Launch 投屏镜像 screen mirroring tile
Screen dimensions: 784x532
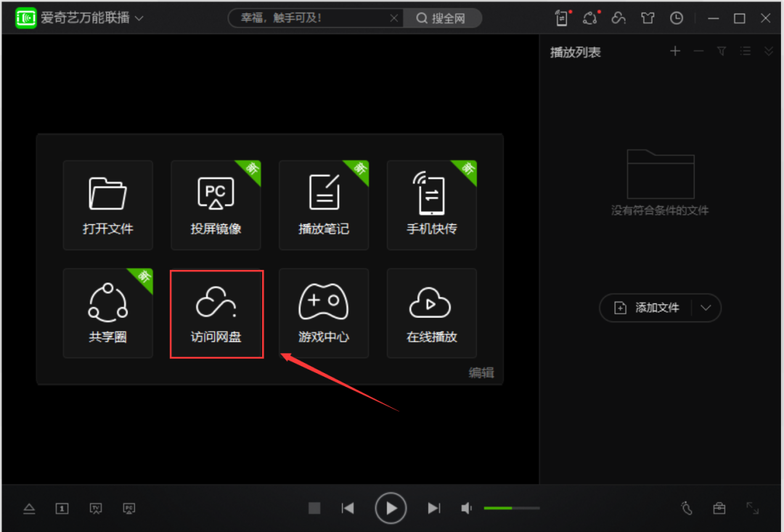[216, 205]
